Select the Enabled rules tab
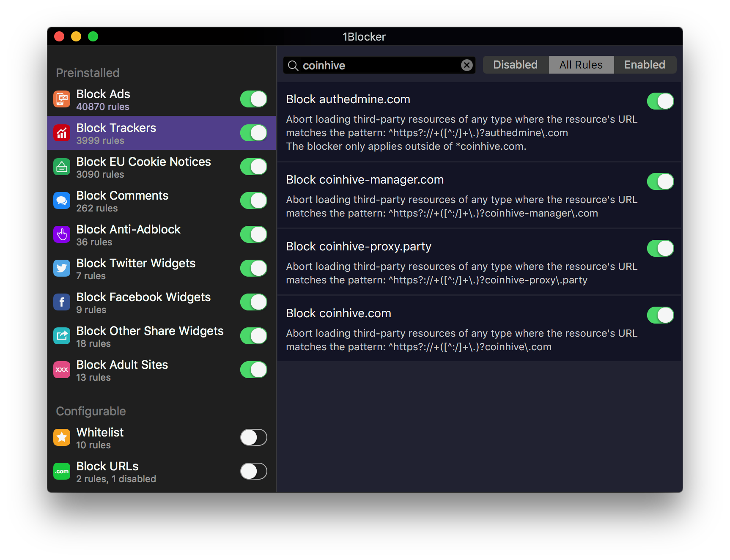Viewport: 730px width, 560px height. click(645, 65)
